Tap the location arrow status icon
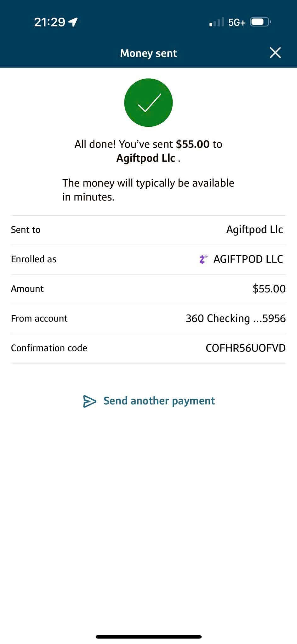This screenshot has height=644, width=297. coord(73,22)
